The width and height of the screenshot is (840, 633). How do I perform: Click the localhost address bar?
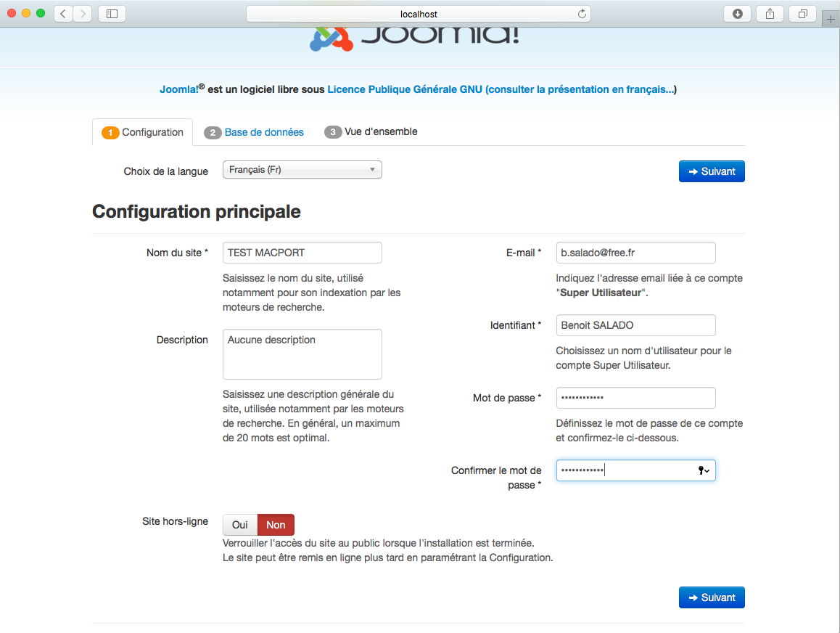click(419, 14)
